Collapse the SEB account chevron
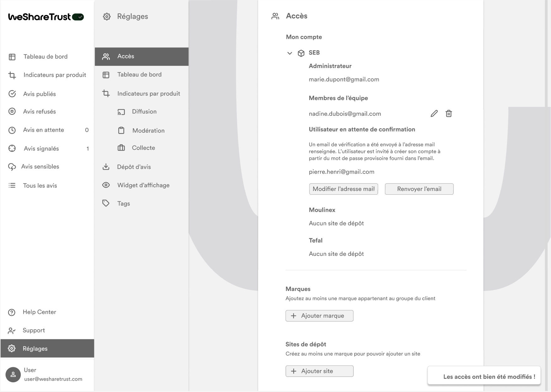Screen dimensions: 551x392 (290, 53)
